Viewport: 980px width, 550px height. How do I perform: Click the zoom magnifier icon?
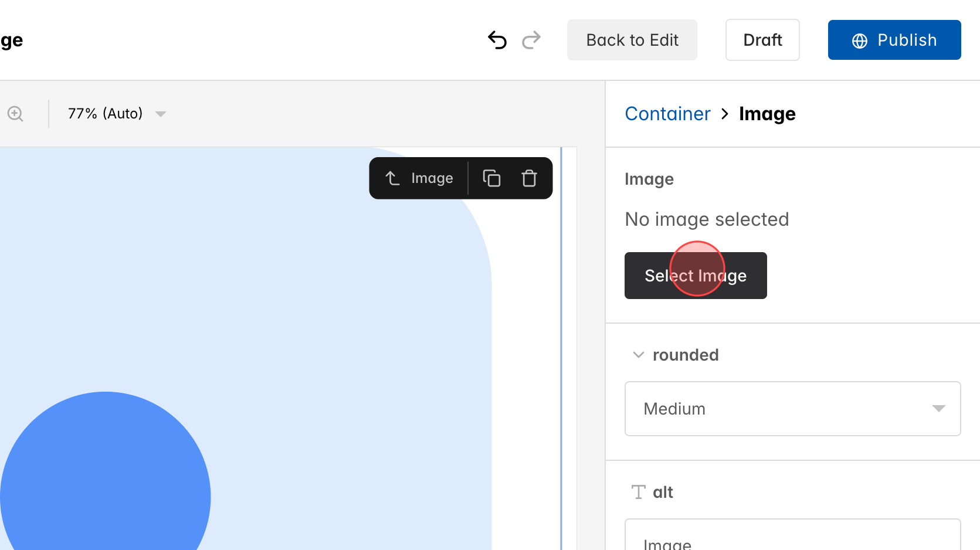click(15, 114)
